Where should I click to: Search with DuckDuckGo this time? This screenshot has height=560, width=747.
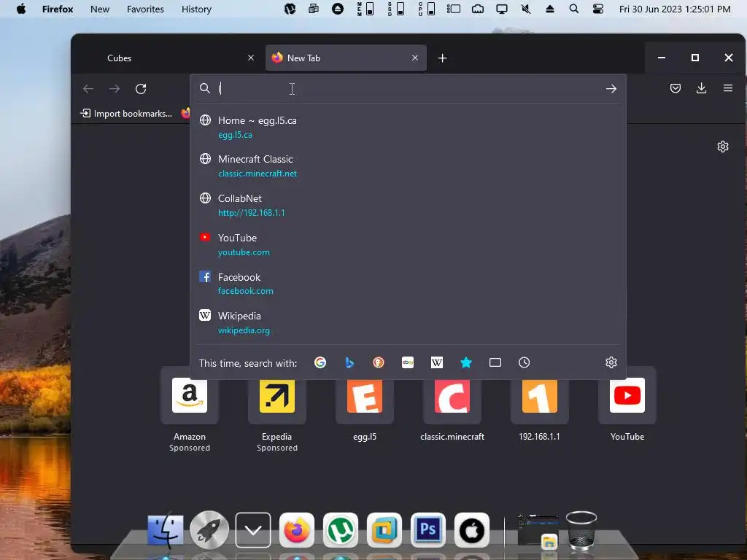point(379,363)
